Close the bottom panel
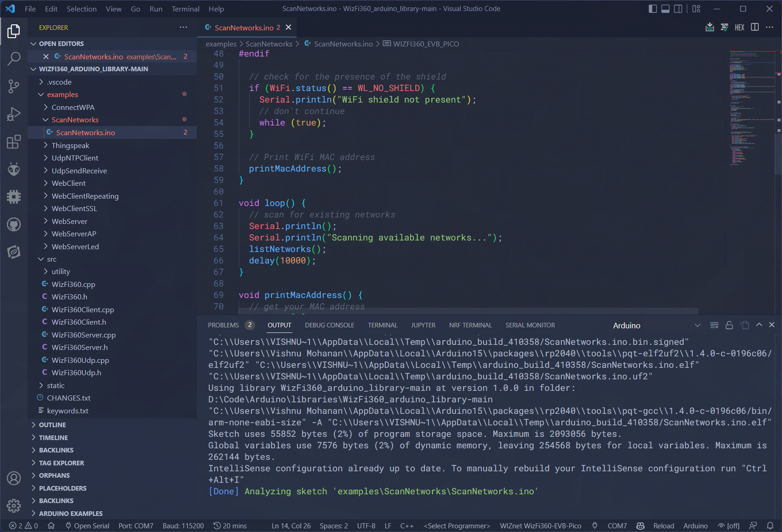Viewport: 782px width, 532px height. tap(772, 325)
